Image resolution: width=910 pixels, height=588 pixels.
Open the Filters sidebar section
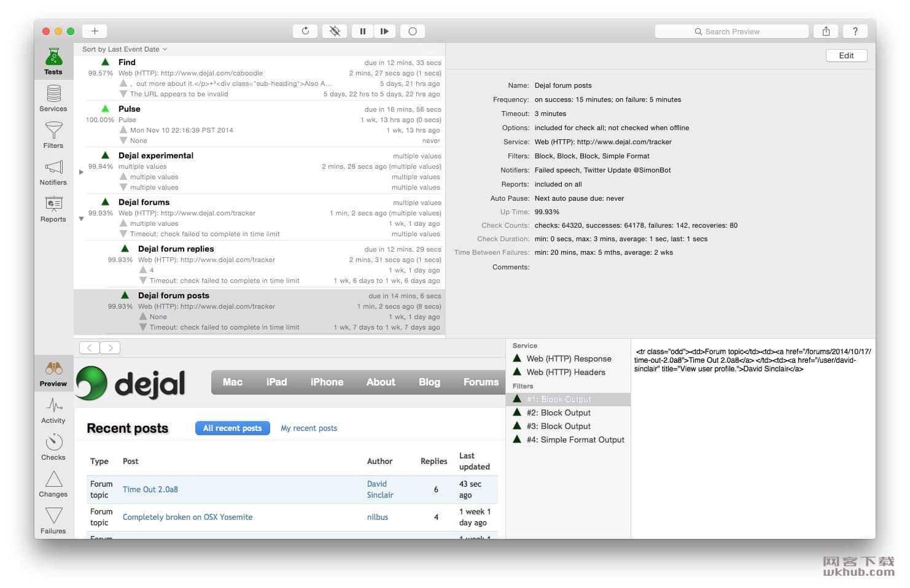53,135
